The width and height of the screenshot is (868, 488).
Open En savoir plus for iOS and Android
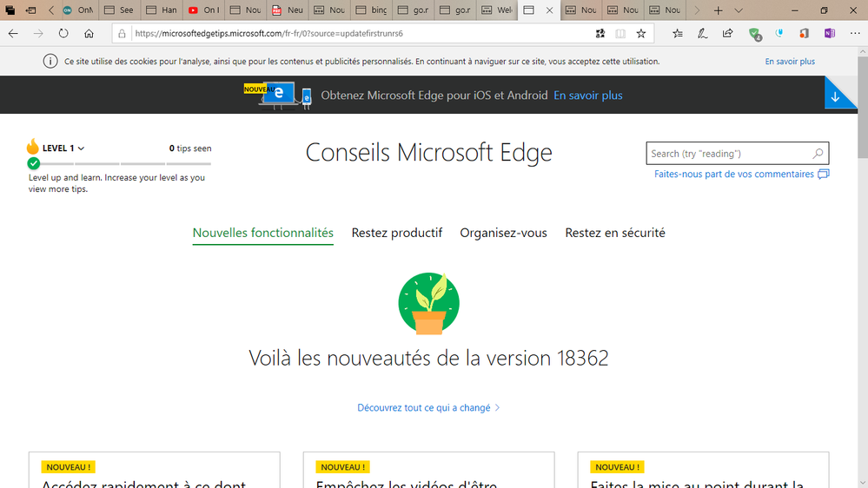[x=588, y=96]
